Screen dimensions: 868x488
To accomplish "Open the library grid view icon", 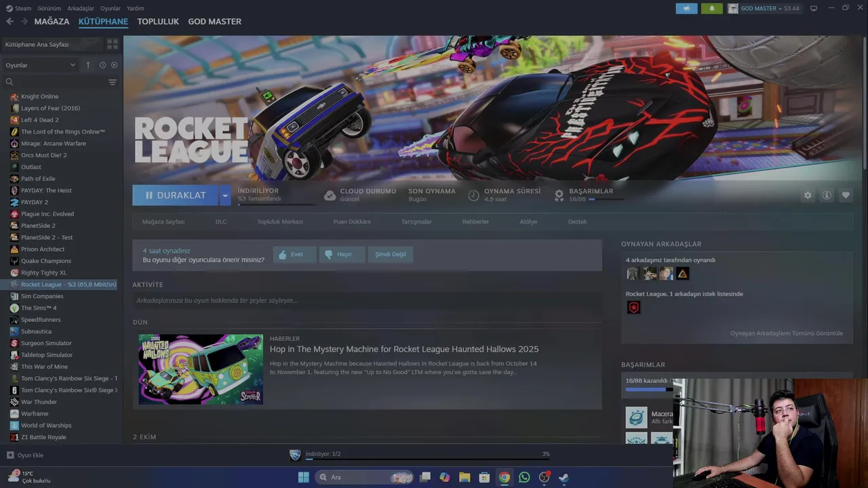I will pos(113,44).
